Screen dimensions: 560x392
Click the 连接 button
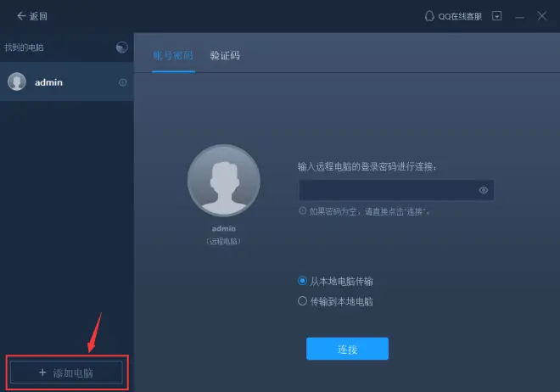(347, 349)
